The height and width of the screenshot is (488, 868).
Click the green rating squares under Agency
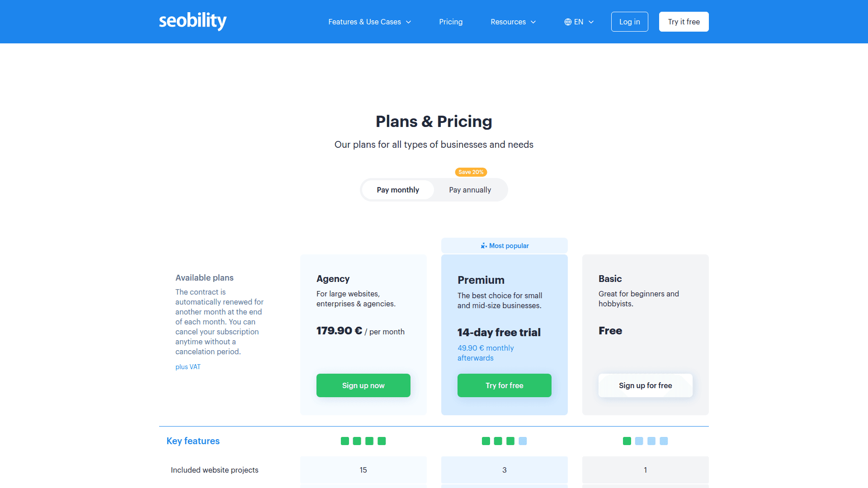tap(363, 441)
